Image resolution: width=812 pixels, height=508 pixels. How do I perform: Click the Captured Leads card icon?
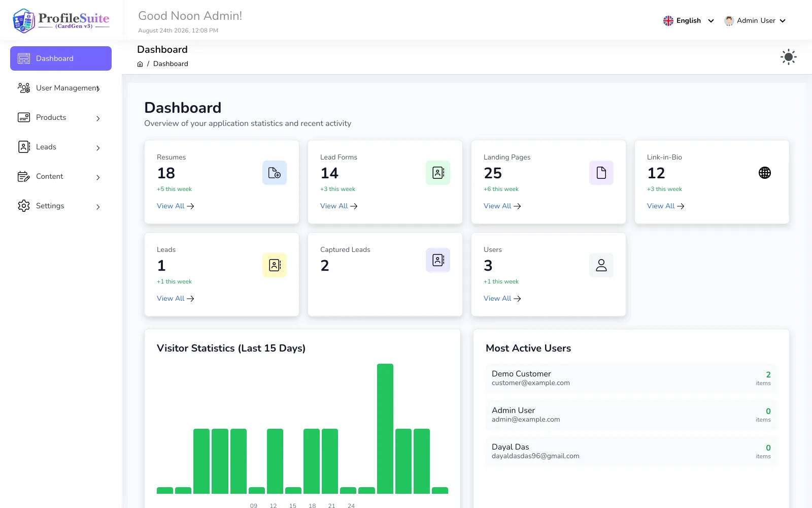click(x=438, y=260)
